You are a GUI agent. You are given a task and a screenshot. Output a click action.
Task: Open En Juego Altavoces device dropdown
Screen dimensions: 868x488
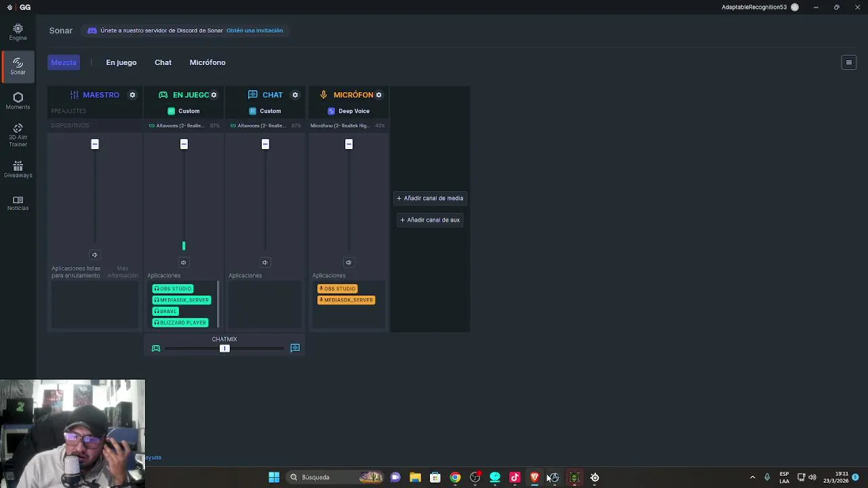click(x=184, y=125)
